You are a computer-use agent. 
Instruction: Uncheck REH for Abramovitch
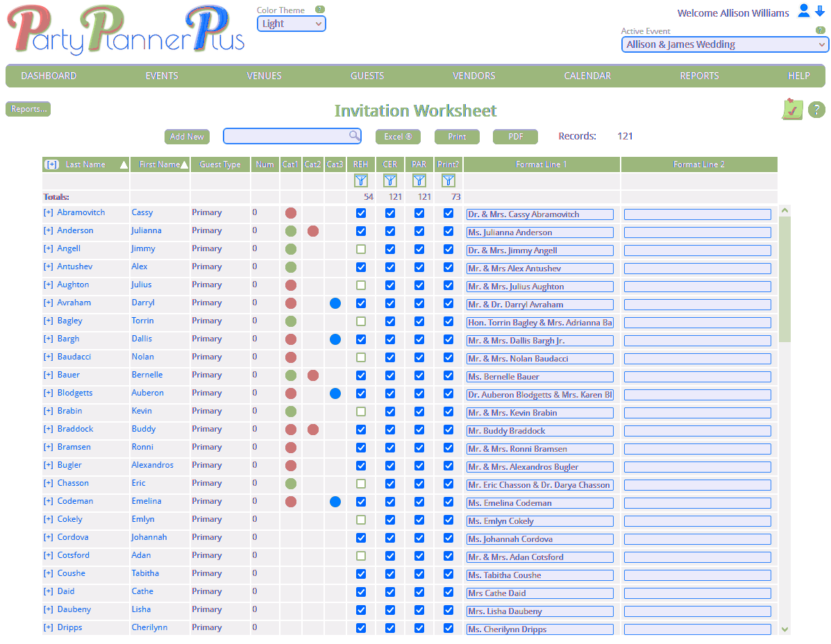pos(361,213)
